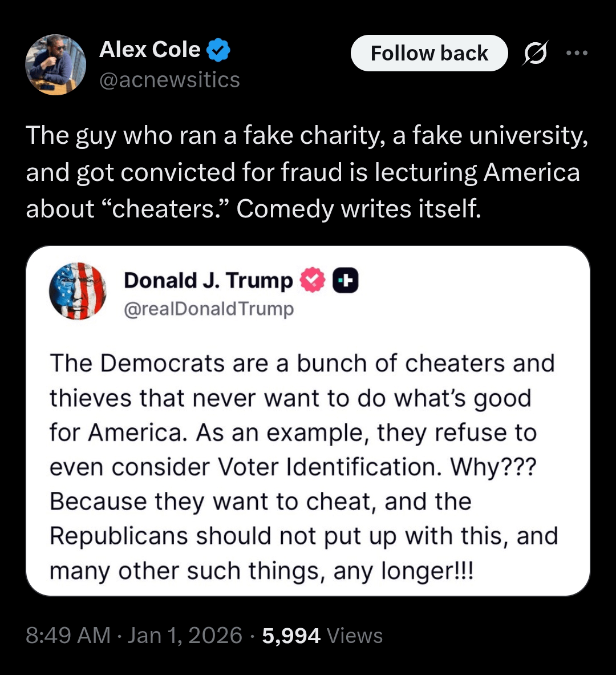Viewport: 616px width, 675px height.
Task: Click Trump's flag-face avatar in quoted post
Action: [78, 290]
